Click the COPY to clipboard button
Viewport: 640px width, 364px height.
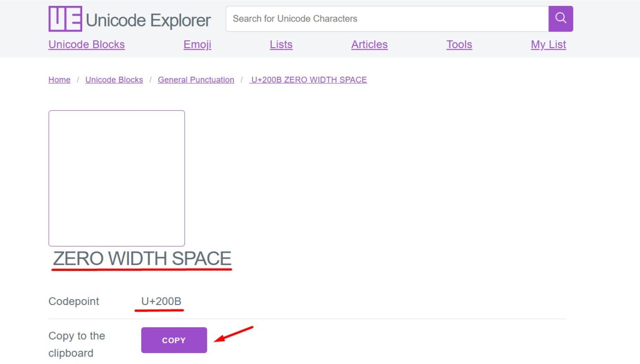tap(174, 340)
